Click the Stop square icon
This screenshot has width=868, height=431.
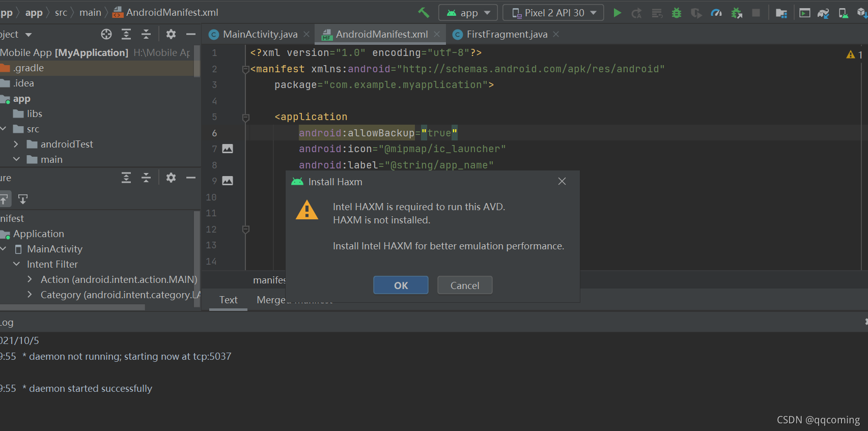pyautogui.click(x=756, y=13)
